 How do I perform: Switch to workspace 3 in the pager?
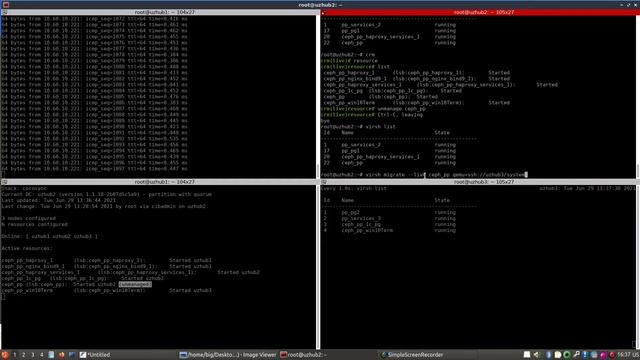click(x=33, y=355)
